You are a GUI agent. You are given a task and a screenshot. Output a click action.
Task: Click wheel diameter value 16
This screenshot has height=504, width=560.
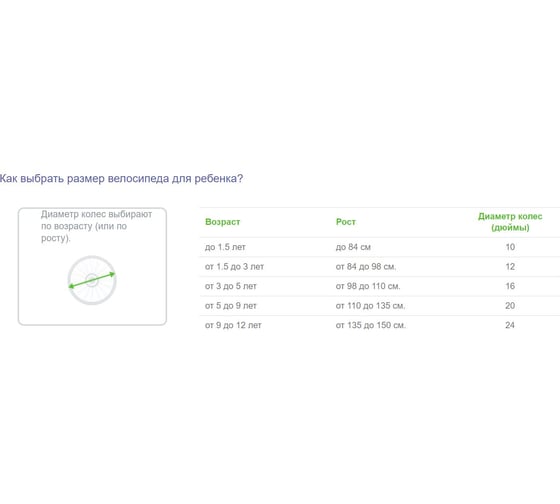tap(510, 286)
